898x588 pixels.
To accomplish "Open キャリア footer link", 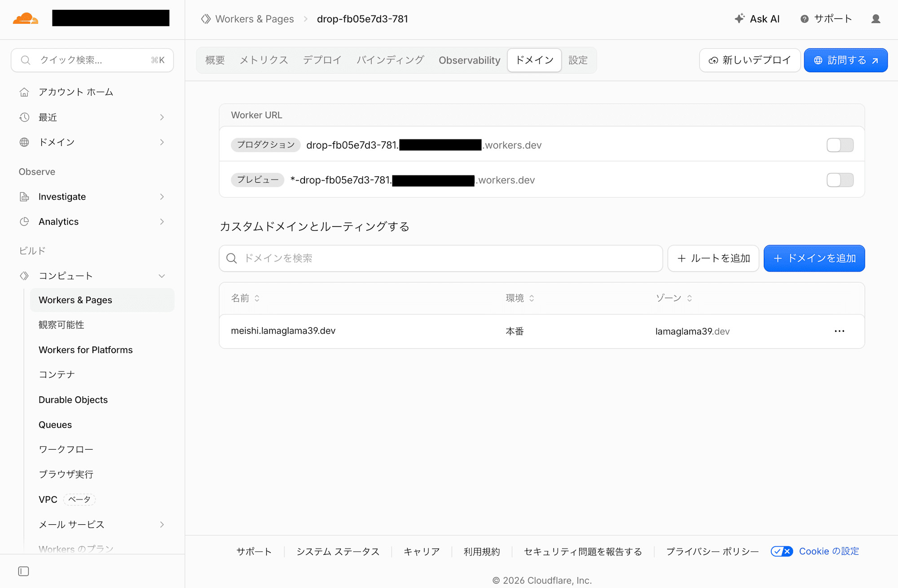I will click(422, 552).
